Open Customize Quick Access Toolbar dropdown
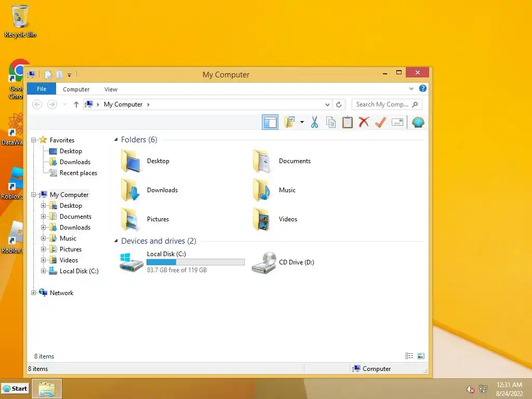 [x=69, y=75]
